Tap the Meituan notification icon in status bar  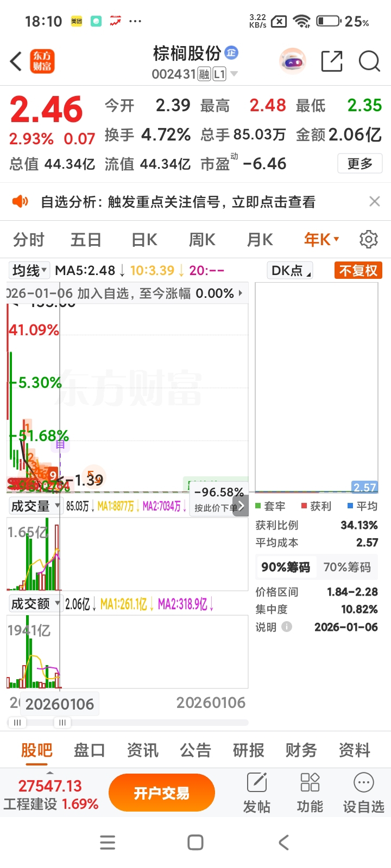coord(77,21)
